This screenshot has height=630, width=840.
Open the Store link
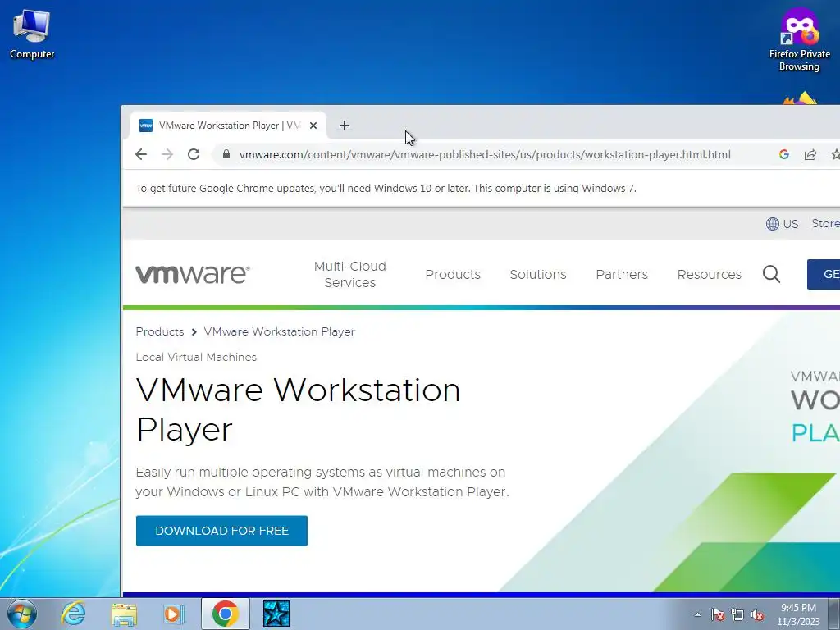point(825,223)
